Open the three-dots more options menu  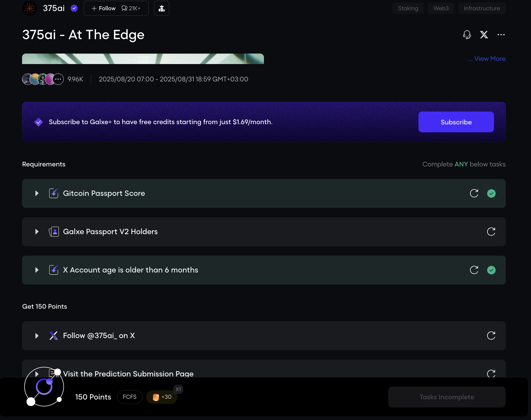coord(501,35)
